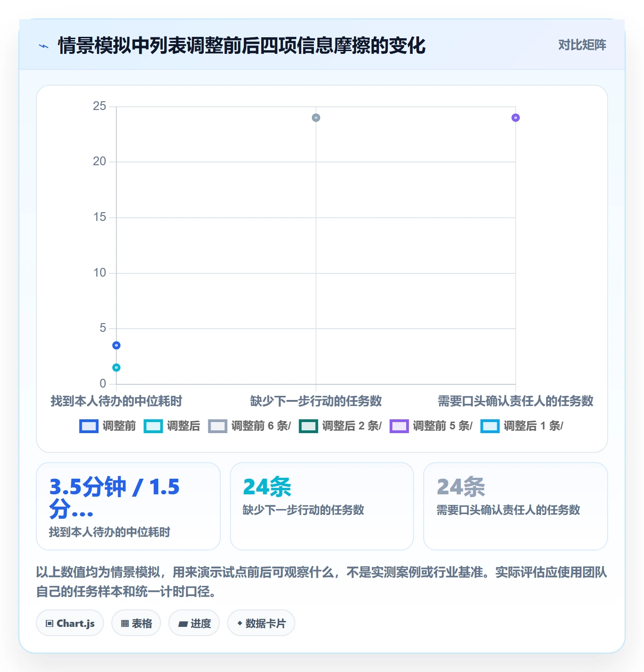The image size is (644, 672).
Task: Click the lightning icon beside the title
Action: pyautogui.click(x=44, y=46)
